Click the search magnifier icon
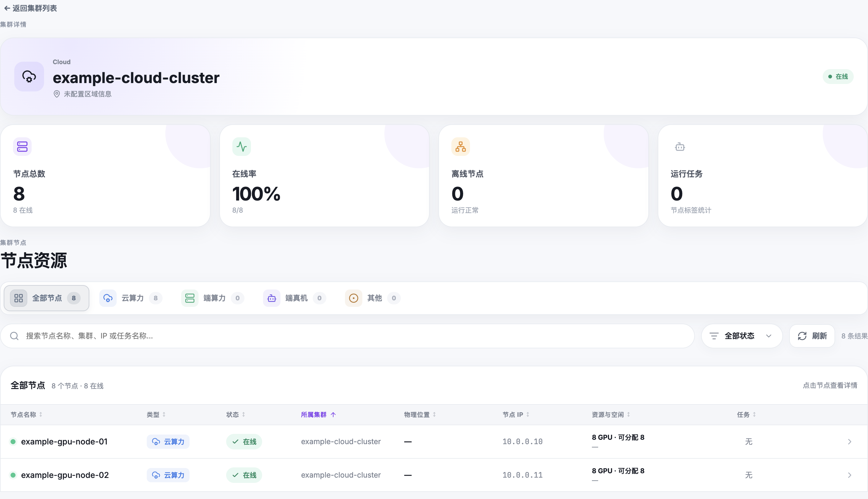The width and height of the screenshot is (868, 499). tap(14, 336)
